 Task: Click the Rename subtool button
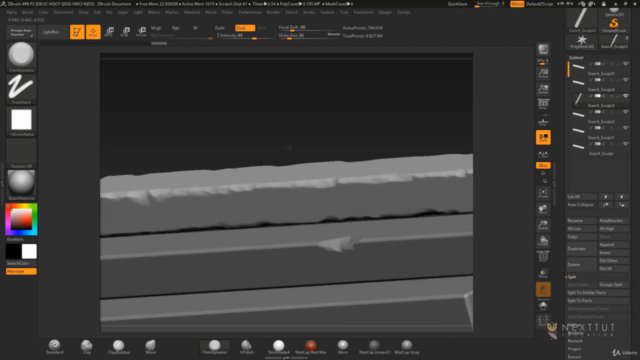(582, 220)
